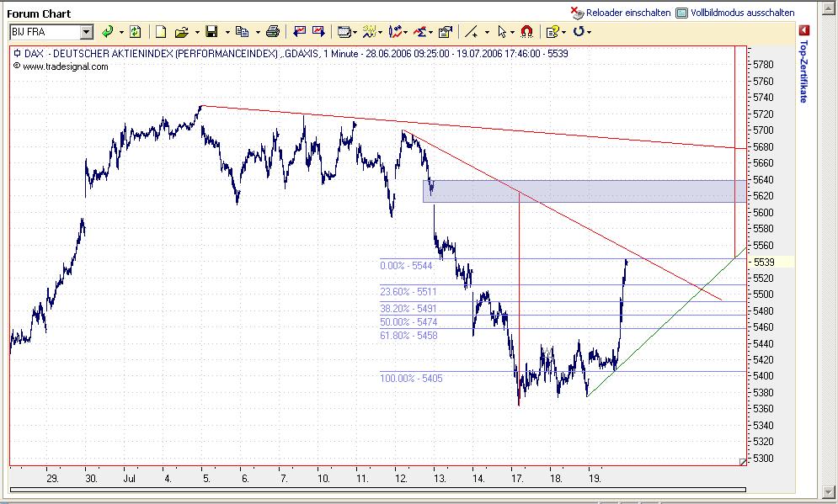Click the Forum Chart heading
Image resolution: width=838 pixels, height=504 pixels.
[39, 13]
